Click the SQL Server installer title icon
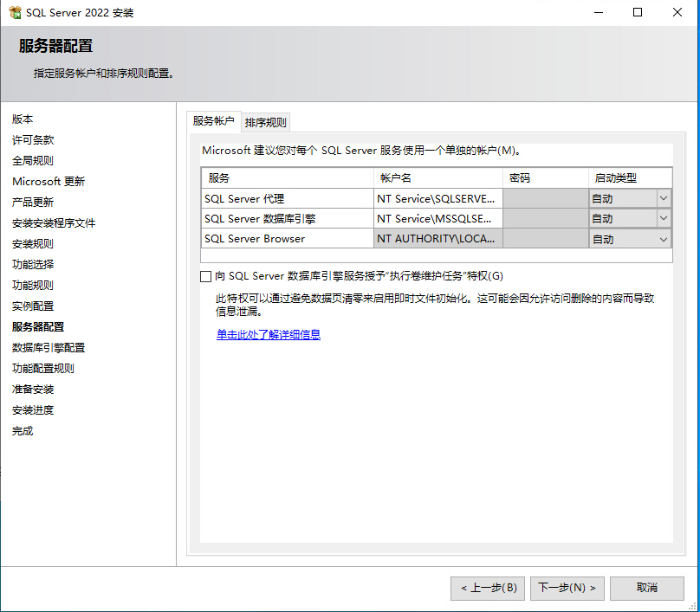The width and height of the screenshot is (700, 612). pyautogui.click(x=15, y=12)
